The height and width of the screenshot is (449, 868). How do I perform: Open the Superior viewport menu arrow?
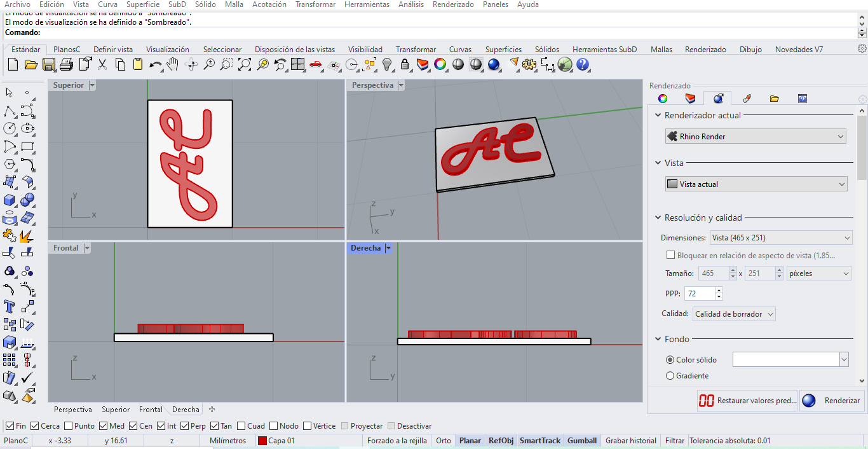click(x=92, y=85)
